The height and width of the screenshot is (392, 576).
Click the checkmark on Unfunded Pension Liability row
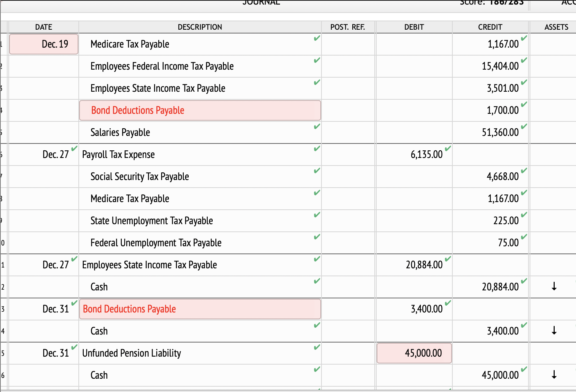pos(317,347)
